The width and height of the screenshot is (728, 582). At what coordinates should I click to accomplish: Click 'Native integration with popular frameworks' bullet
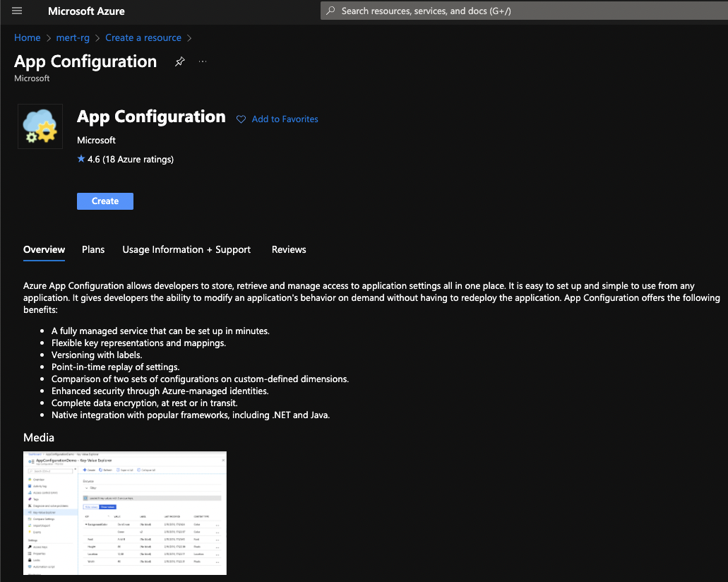[191, 415]
